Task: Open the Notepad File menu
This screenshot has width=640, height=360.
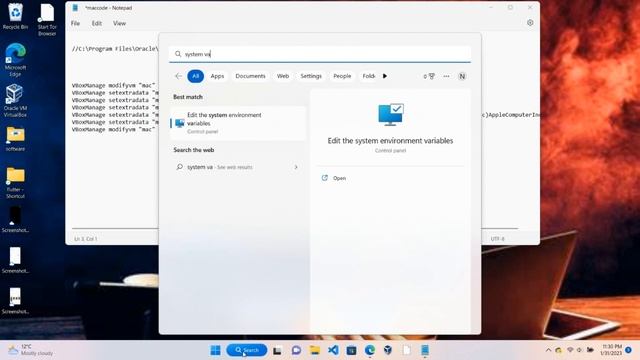Action: [x=76, y=23]
